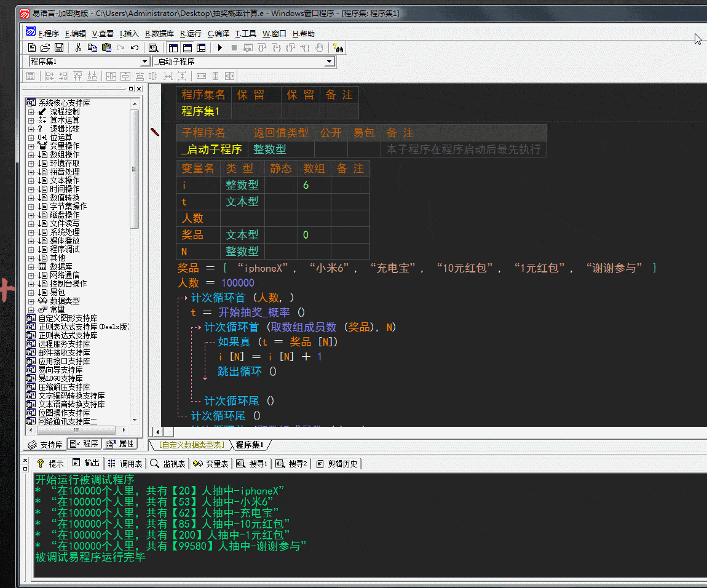Click the 人数 = 100000 code line
The image size is (707, 588).
pos(216,283)
